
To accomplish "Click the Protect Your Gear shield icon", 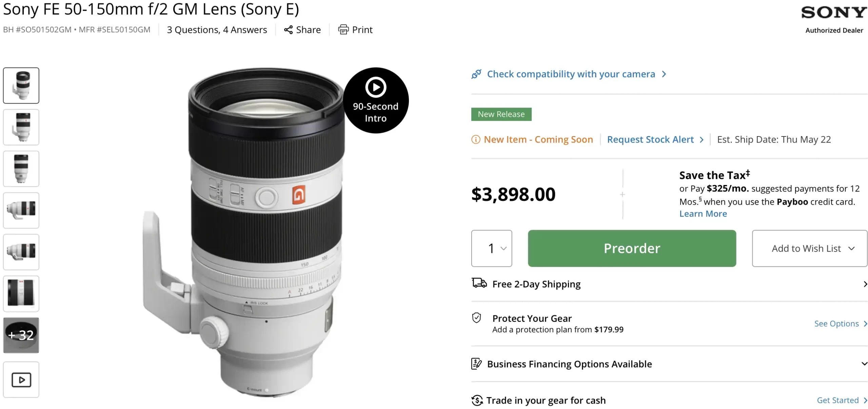I will pos(476,318).
